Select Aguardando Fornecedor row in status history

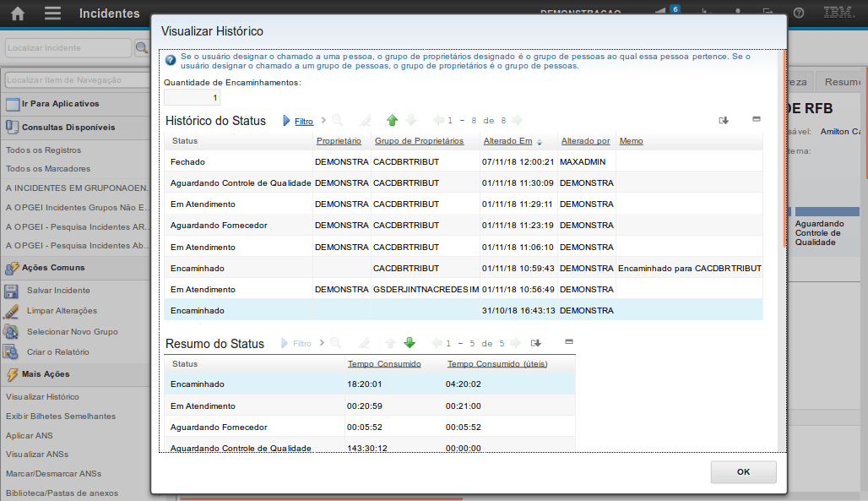tap(464, 226)
